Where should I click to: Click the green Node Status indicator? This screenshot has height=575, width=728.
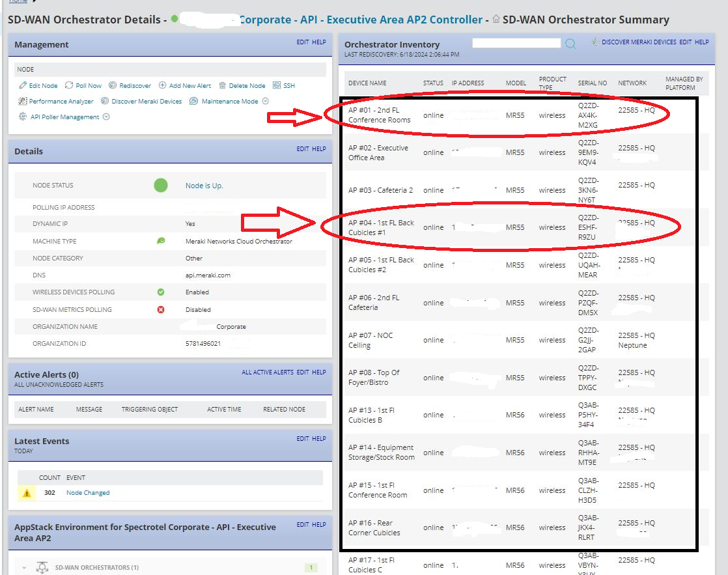161,186
